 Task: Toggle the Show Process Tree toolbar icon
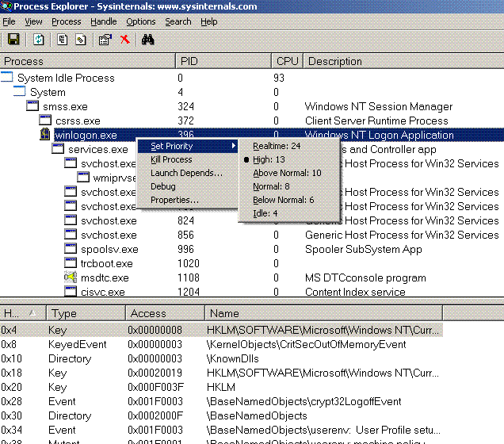coord(62,40)
